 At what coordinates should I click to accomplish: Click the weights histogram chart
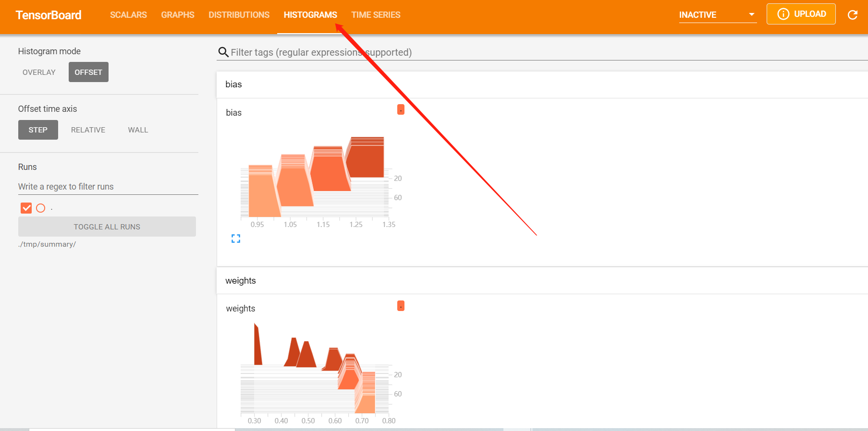click(318, 373)
